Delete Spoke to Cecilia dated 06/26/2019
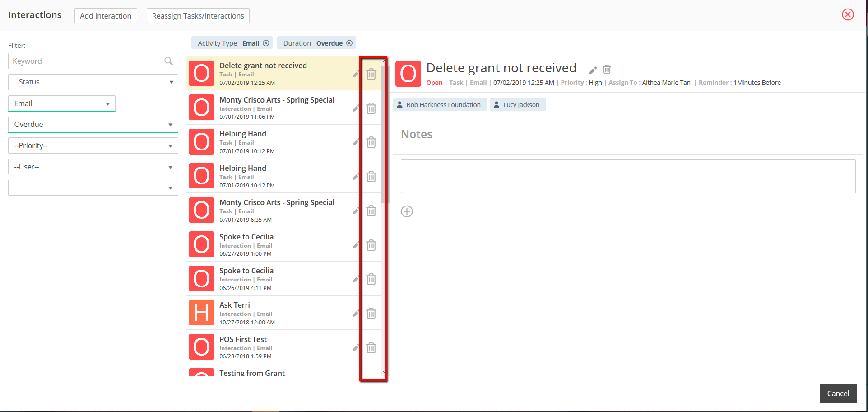 pos(371,279)
